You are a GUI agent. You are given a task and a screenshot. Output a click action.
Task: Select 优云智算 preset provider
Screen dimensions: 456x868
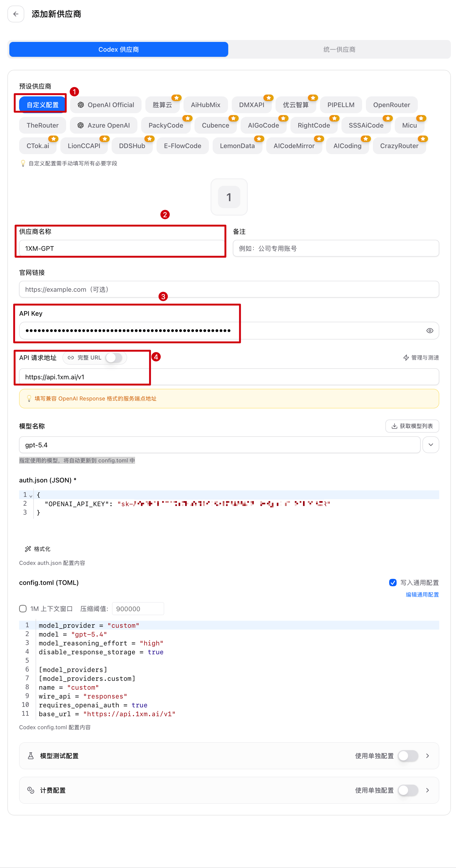pos(296,105)
